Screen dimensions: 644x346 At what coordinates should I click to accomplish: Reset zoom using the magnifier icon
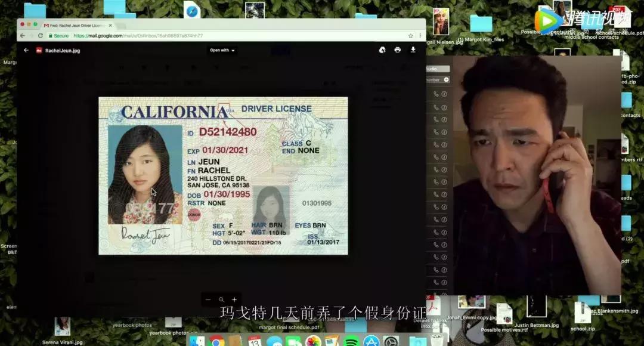221,299
